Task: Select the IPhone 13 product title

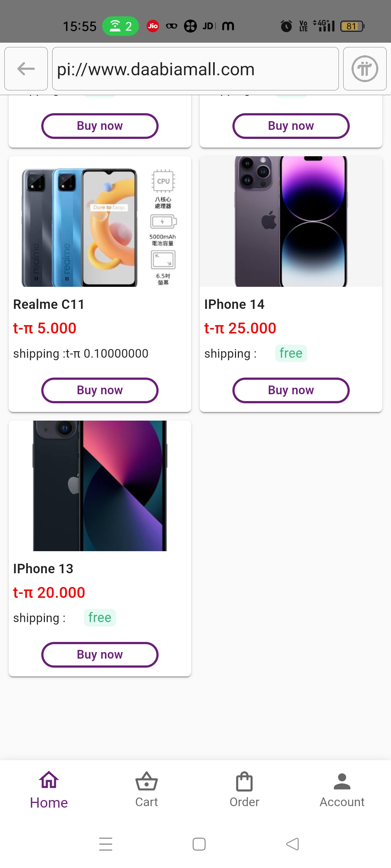Action: point(43,569)
